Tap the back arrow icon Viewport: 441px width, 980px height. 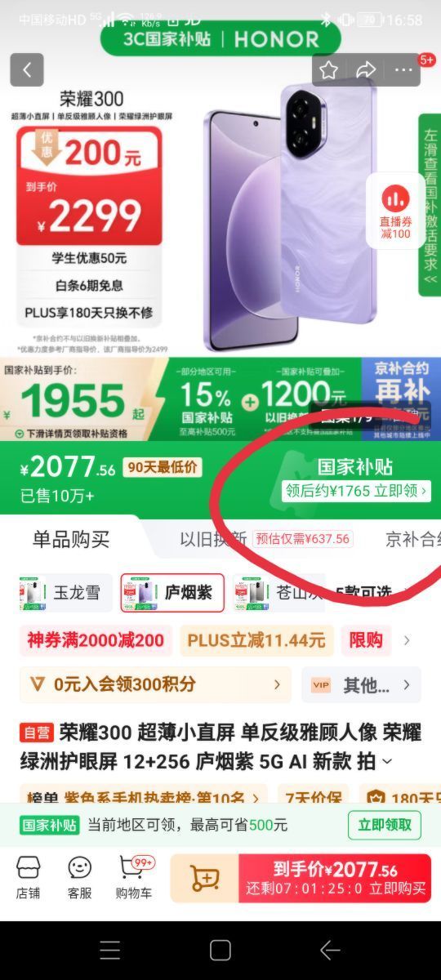point(27,70)
